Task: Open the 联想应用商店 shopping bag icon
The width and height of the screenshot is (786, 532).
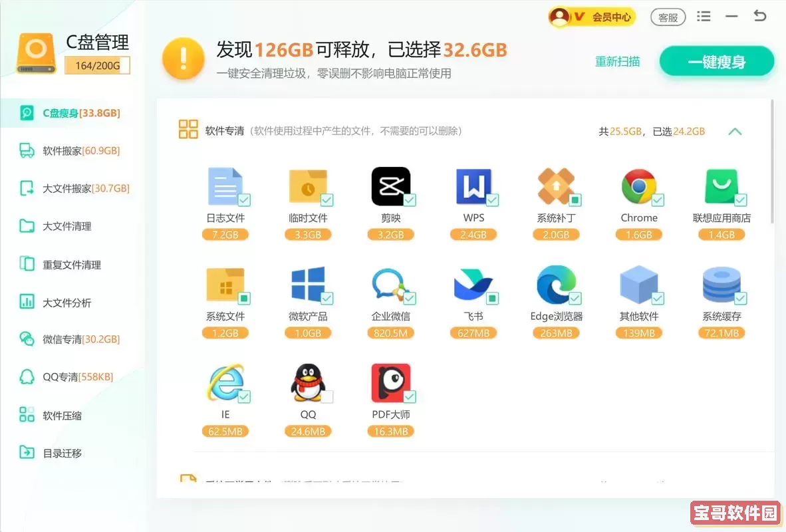Action: (x=721, y=186)
